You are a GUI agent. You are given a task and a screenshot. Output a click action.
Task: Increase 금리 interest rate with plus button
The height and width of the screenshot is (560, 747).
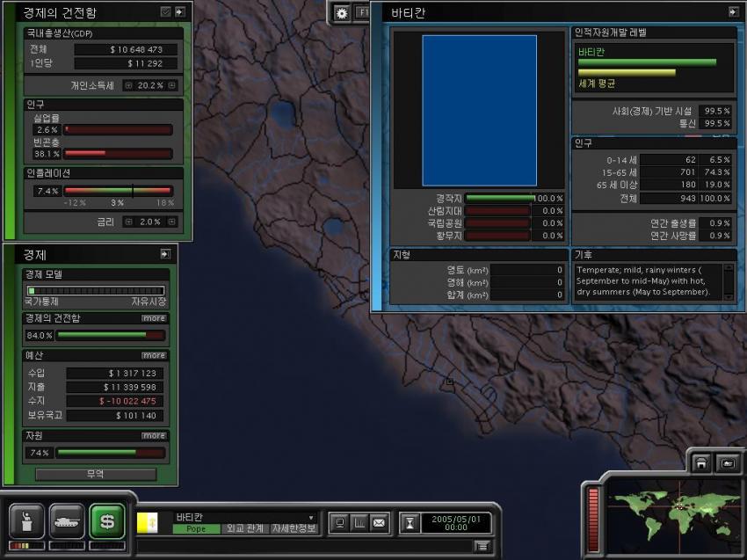172,222
